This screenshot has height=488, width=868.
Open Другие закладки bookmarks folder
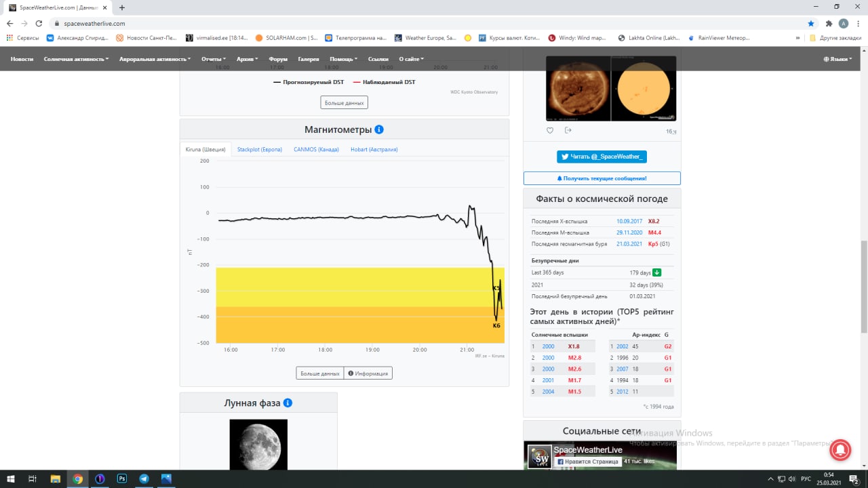[x=835, y=38]
